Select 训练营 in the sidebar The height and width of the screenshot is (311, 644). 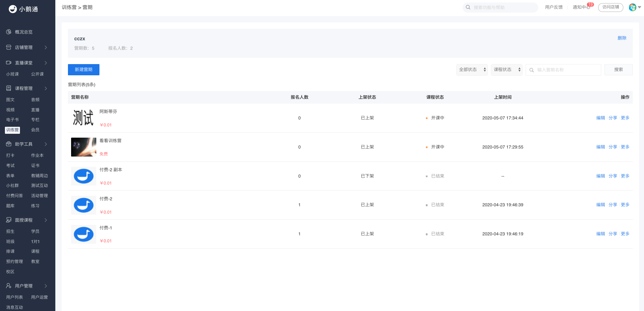[x=13, y=130]
